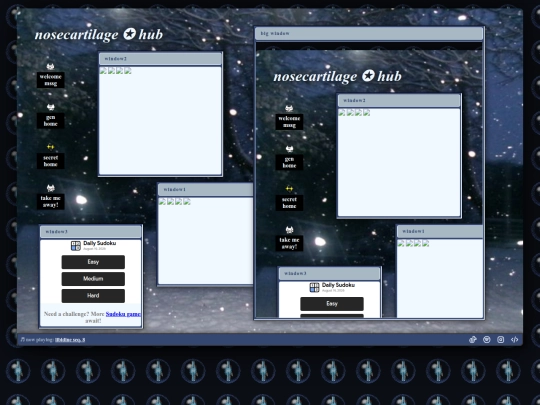Click the window2 title bar on outer page
Screen dimensions: 540x405
coord(160,59)
